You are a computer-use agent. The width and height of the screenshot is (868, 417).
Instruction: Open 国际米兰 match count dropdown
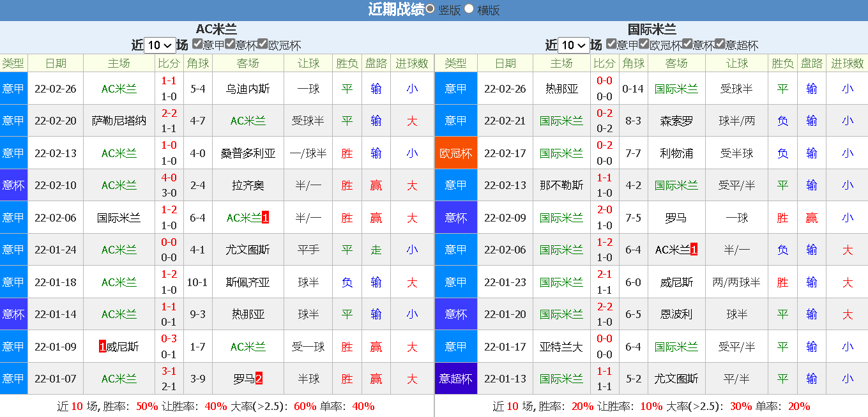coord(574,45)
